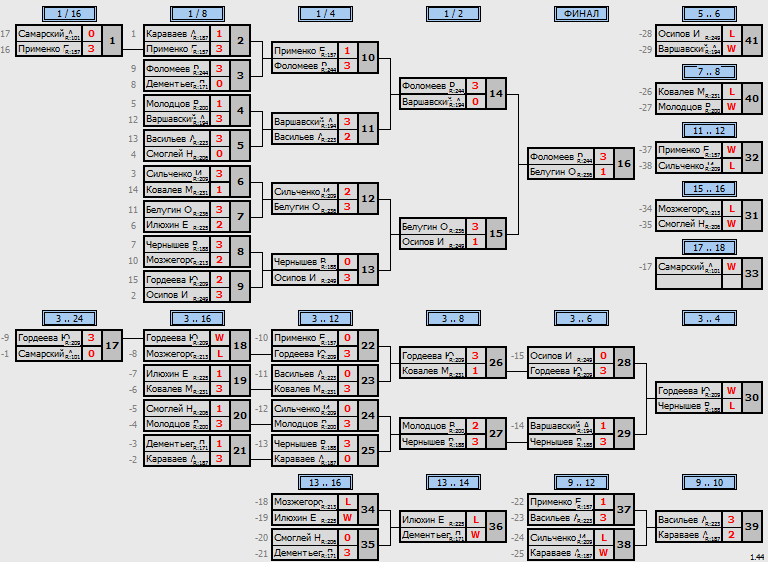The image size is (768, 562).
Task: Click Варшавский in match 29
Action: (560, 426)
